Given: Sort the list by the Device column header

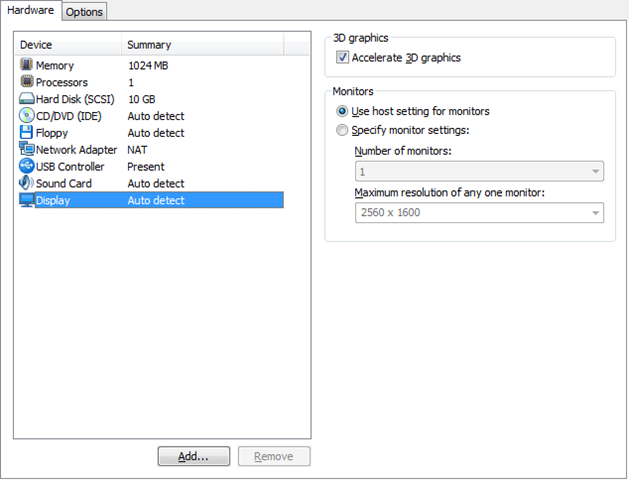Looking at the screenshot, I should 68,45.
